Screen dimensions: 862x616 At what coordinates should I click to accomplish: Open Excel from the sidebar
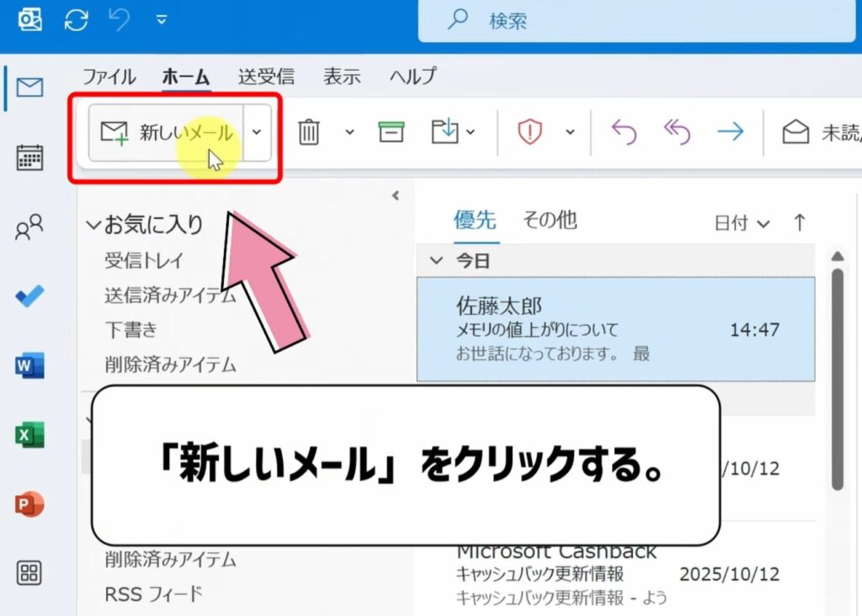tap(29, 434)
